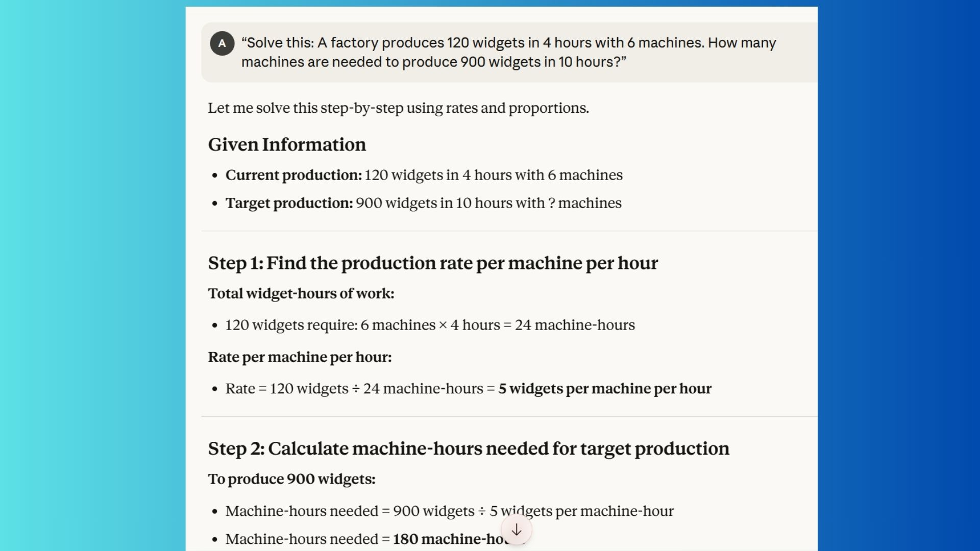
Task: Click the divider line above Step 1
Action: click(x=508, y=231)
